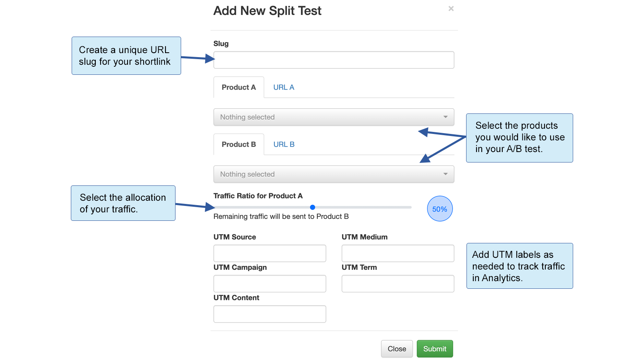Click the UTM Term text field

tap(397, 284)
